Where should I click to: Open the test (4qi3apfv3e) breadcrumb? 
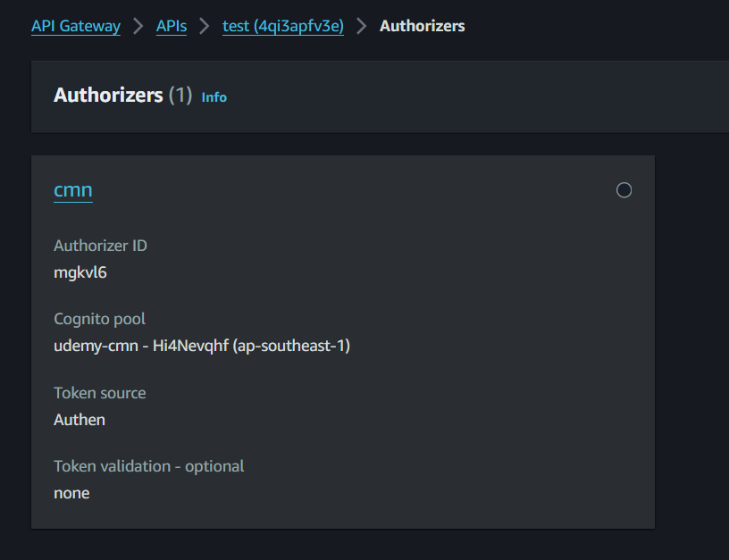point(283,26)
